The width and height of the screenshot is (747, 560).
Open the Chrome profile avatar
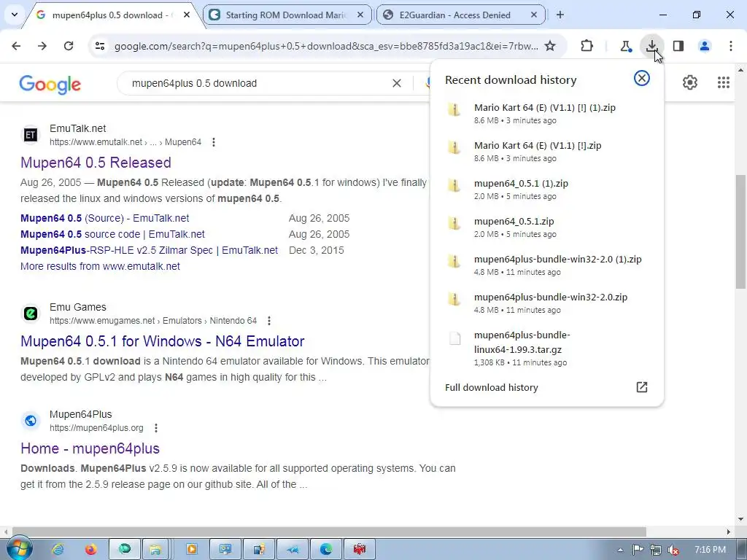pyautogui.click(x=705, y=46)
